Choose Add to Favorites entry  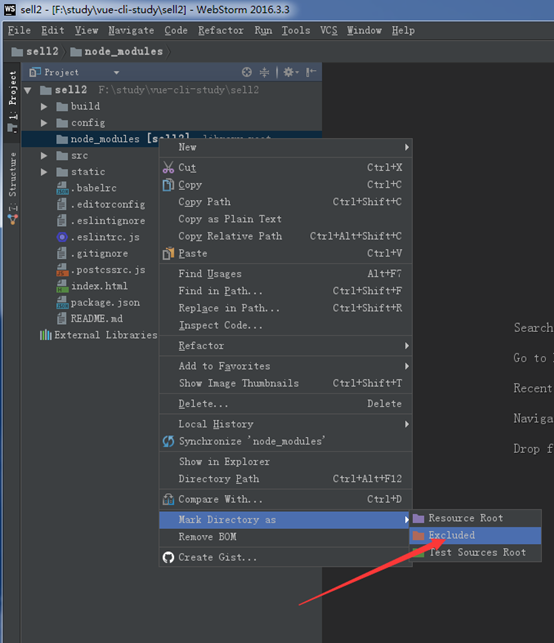coord(286,366)
